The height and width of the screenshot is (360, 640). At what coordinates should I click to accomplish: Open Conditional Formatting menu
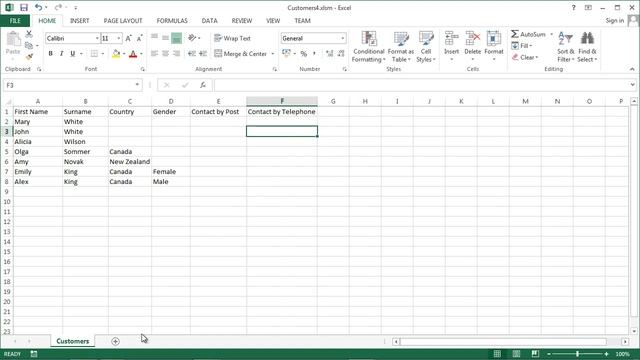369,47
